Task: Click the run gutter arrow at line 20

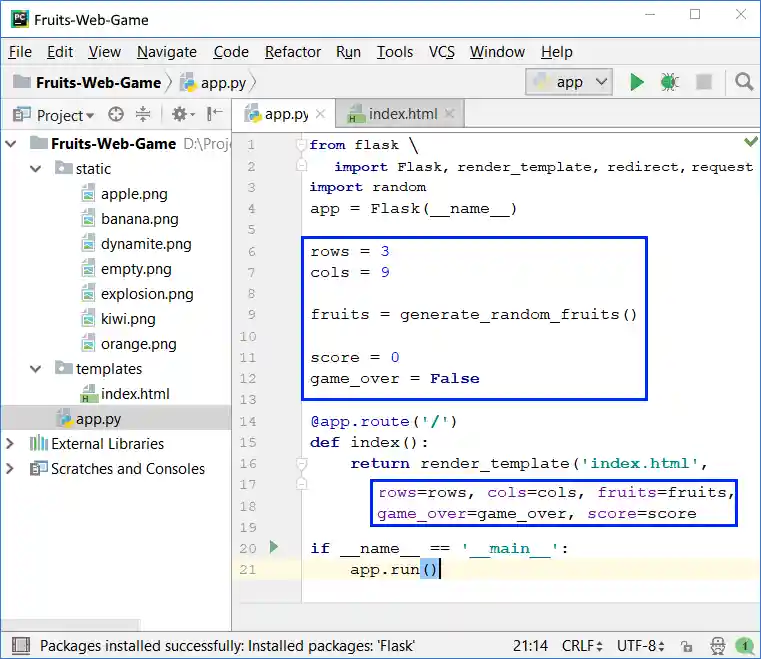Action: click(276, 547)
